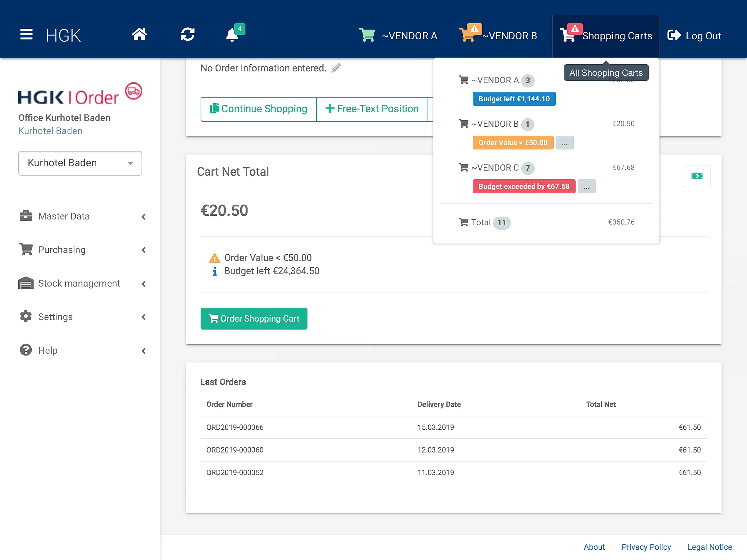This screenshot has width=747, height=560.
Task: Click the refresh sync icon
Action: 187,34
